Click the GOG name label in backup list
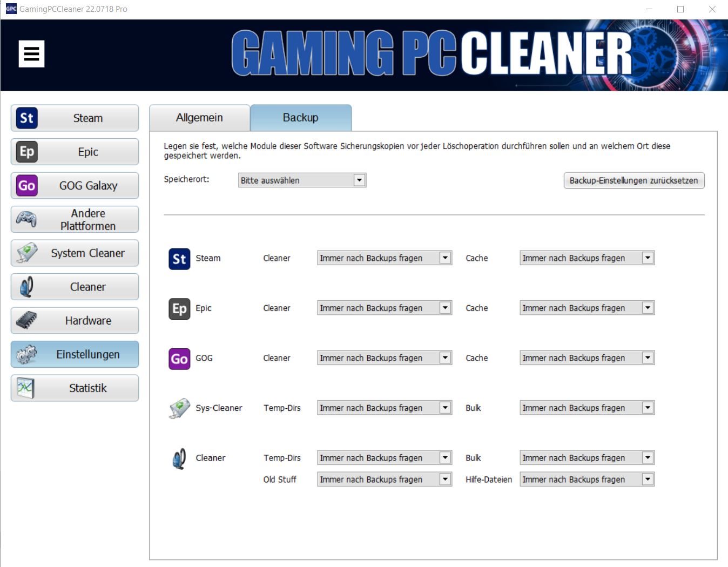This screenshot has height=567, width=728. [204, 358]
